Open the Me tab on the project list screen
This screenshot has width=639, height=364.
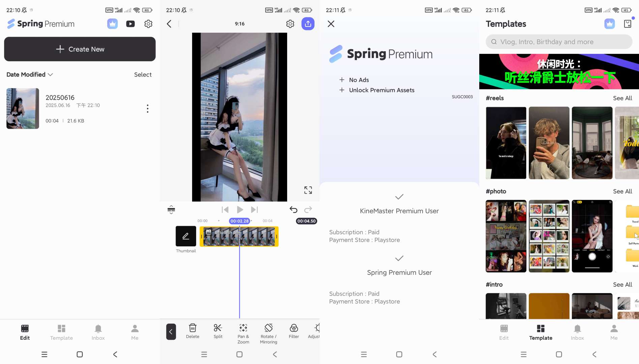click(x=135, y=332)
